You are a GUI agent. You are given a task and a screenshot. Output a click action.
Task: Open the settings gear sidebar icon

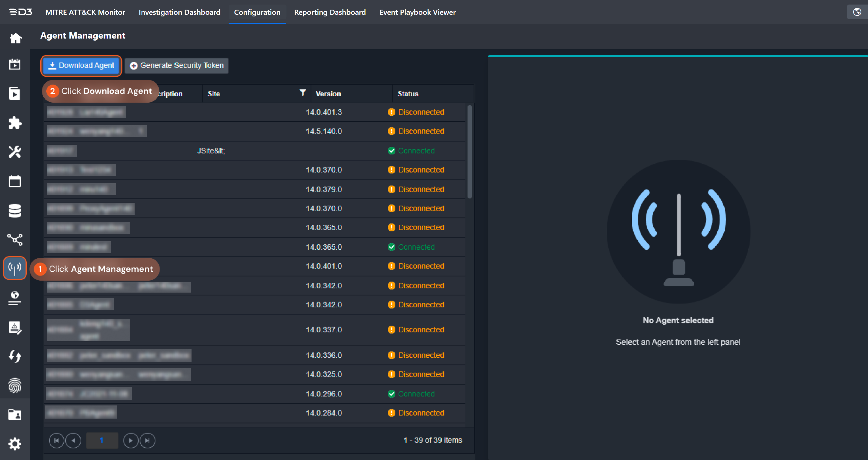[15, 444]
